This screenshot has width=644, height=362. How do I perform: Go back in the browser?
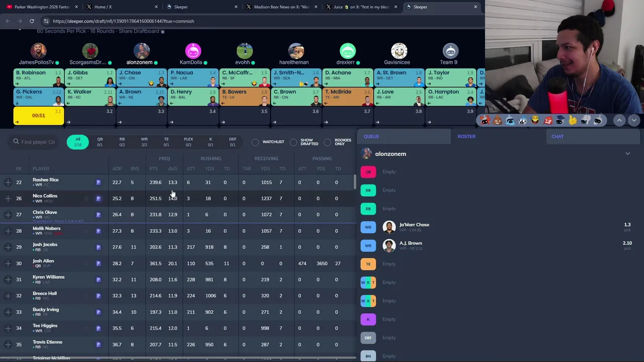tap(8, 21)
